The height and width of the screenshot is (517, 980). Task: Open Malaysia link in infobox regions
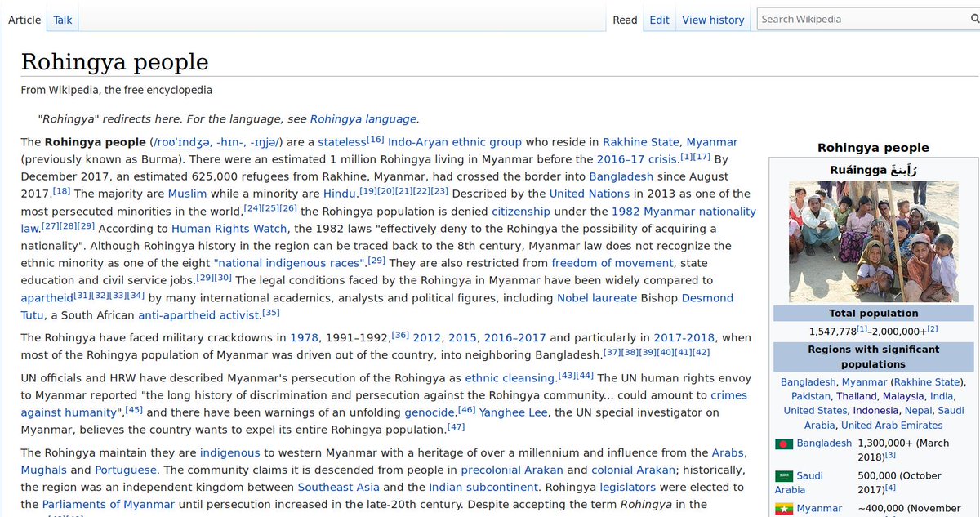pos(902,396)
